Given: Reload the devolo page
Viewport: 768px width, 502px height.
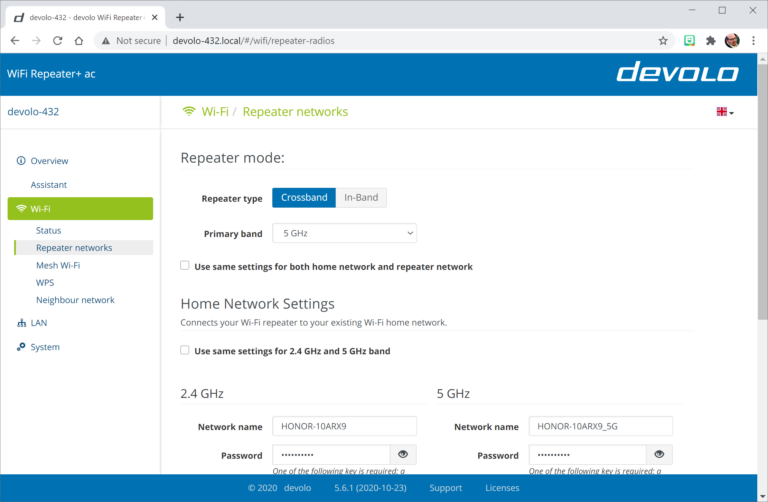Looking at the screenshot, I should click(x=57, y=41).
